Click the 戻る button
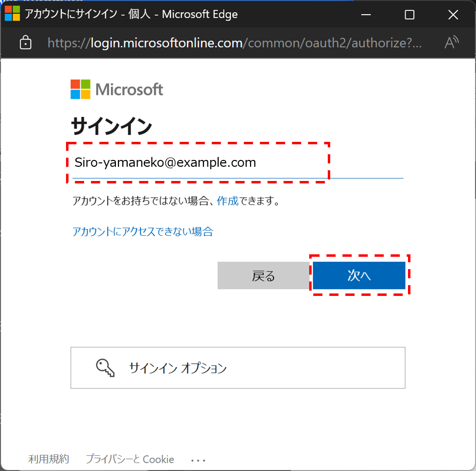This screenshot has height=471, width=476. tap(264, 275)
